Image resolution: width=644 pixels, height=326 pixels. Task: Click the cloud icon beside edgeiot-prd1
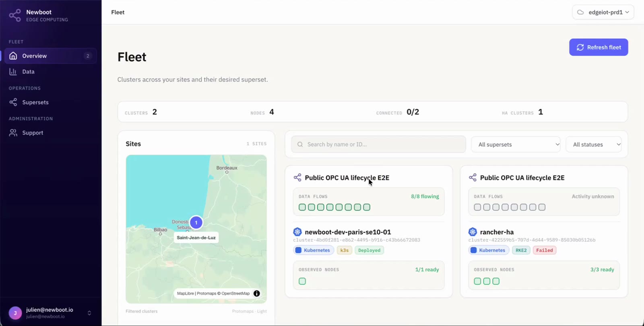pyautogui.click(x=580, y=12)
